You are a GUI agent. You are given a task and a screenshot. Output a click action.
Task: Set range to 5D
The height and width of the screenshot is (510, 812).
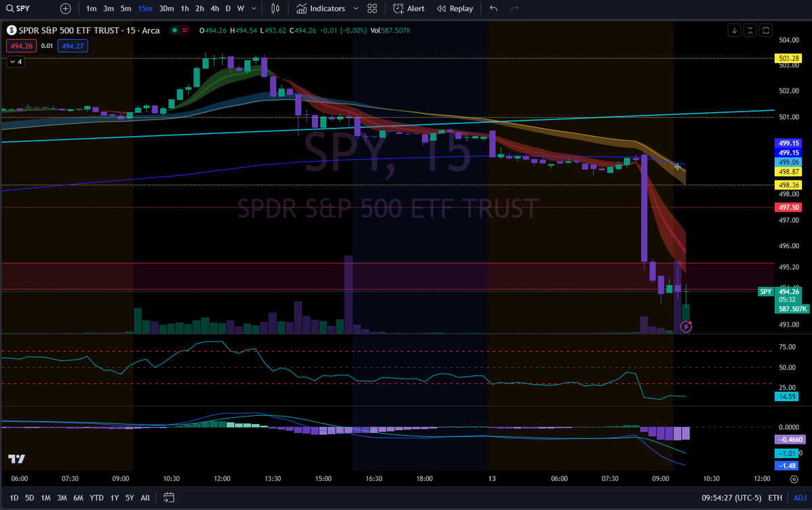[x=30, y=498]
